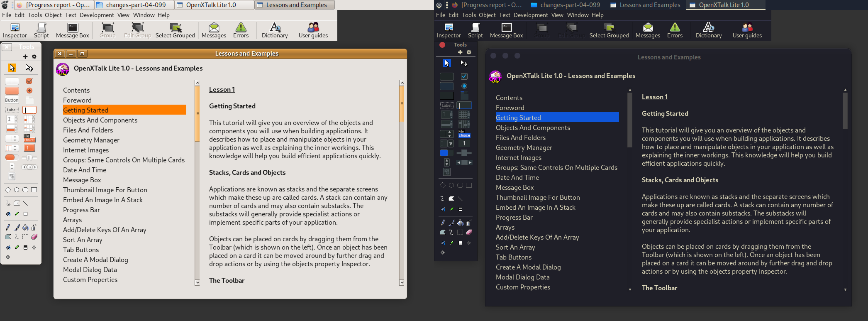Switch to Run pointer mode in light Tools palette
868x321 pixels.
click(x=12, y=68)
